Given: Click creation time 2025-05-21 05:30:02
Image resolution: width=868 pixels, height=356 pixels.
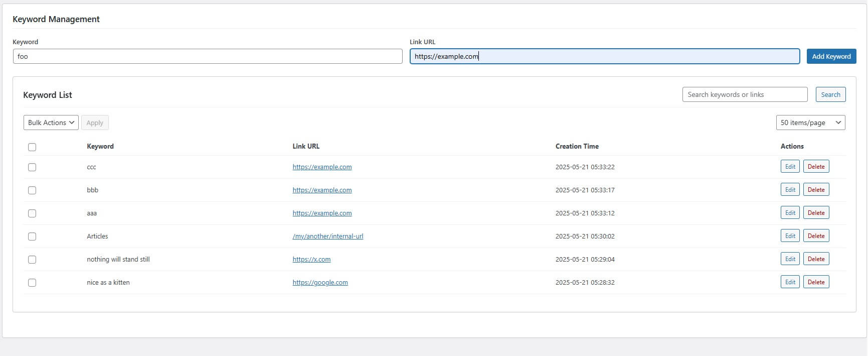Looking at the screenshot, I should tap(585, 236).
